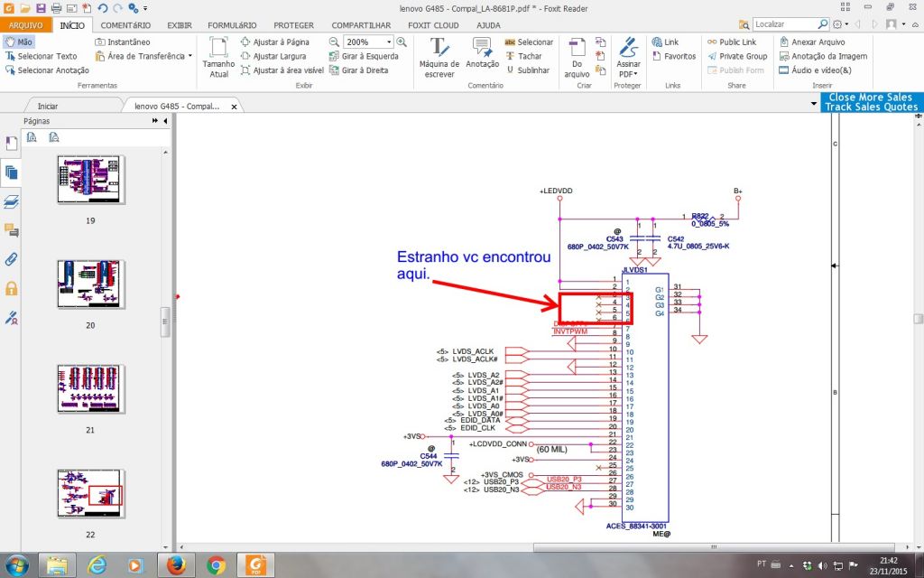This screenshot has width=924, height=578.
Task: Share with a Private Group
Action: tap(736, 56)
